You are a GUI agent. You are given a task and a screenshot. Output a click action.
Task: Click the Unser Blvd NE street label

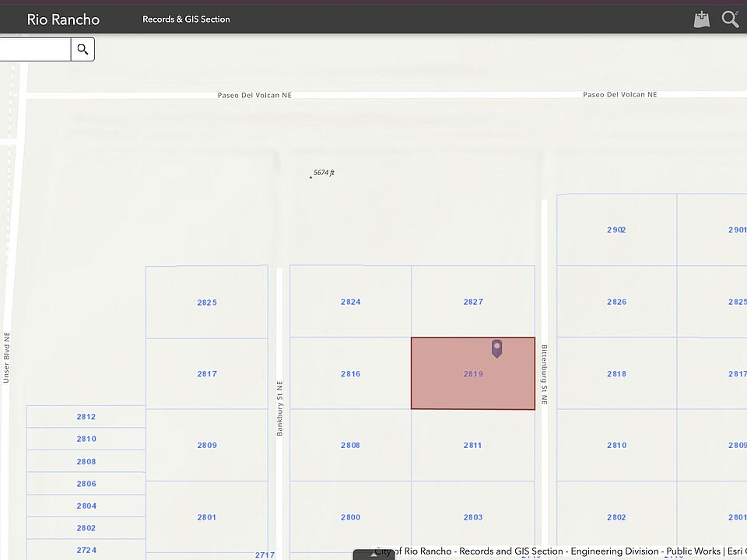point(6,358)
